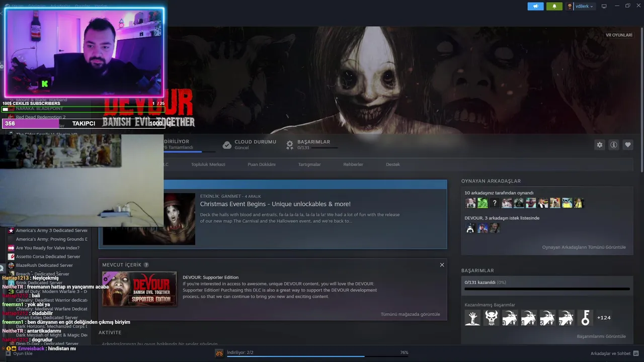Viewport: 644px width, 362px height.
Task: Open green friend avatar in played list
Action: [x=482, y=203]
